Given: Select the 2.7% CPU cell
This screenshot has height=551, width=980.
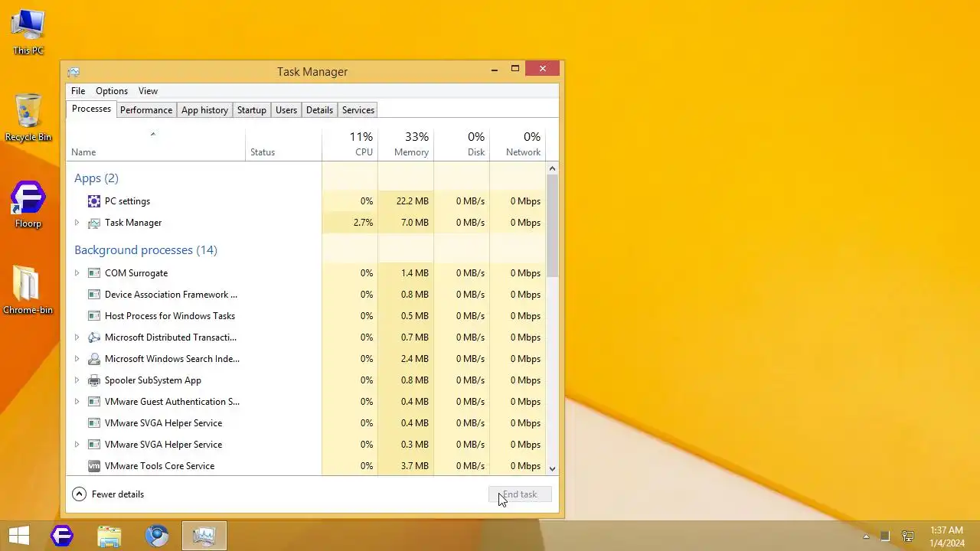Looking at the screenshot, I should coord(350,223).
